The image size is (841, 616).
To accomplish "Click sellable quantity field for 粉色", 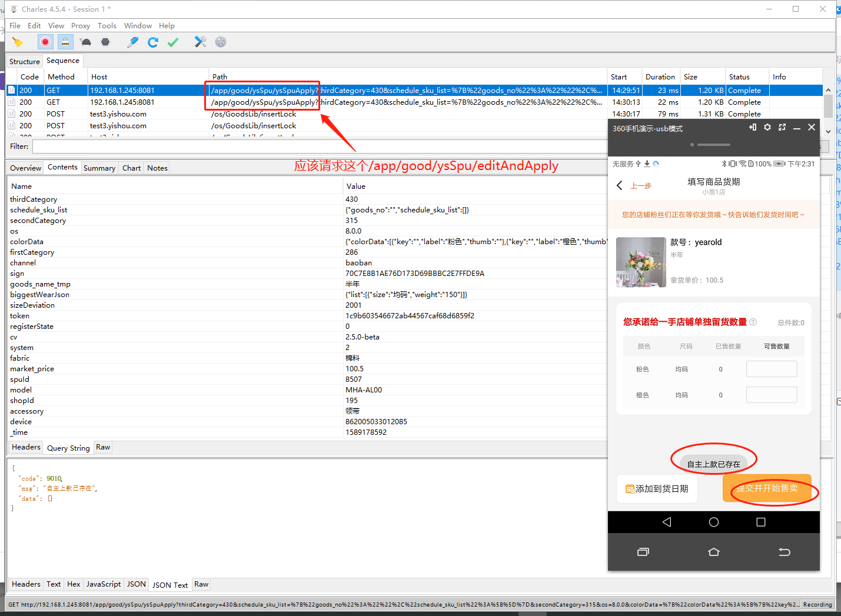I will click(772, 369).
